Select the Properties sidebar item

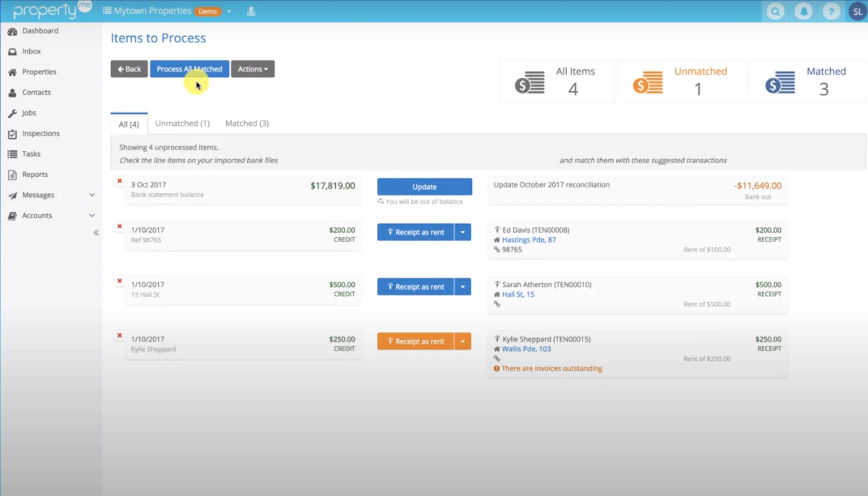point(39,72)
